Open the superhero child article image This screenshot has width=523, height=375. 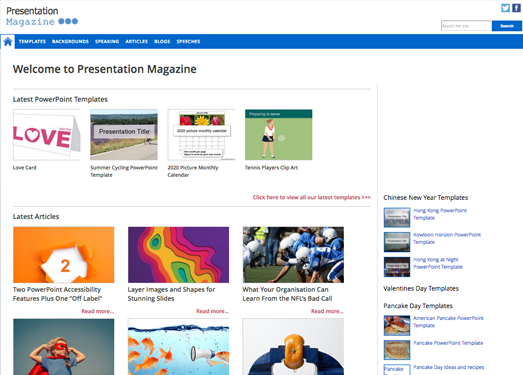[63, 347]
